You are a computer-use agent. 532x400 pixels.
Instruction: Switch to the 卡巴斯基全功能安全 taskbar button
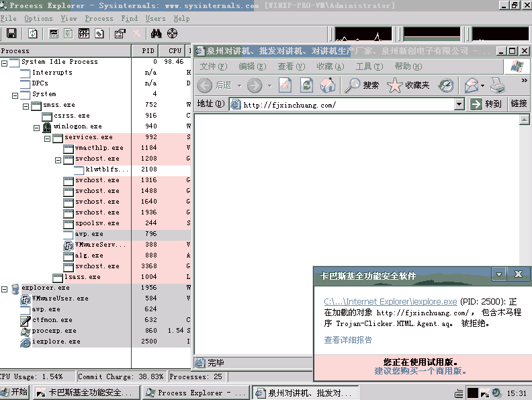click(86, 393)
